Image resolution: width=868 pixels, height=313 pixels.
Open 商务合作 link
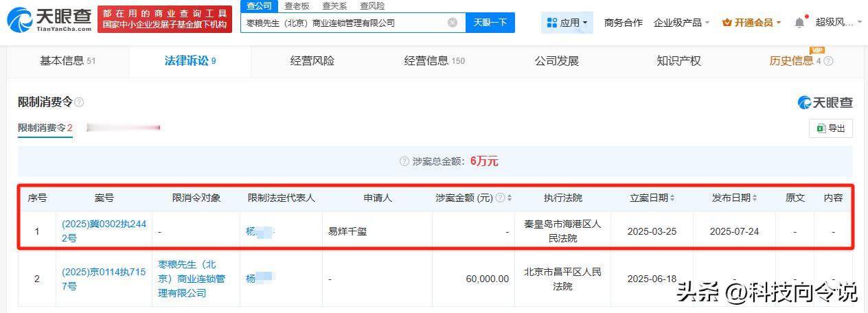(x=624, y=23)
